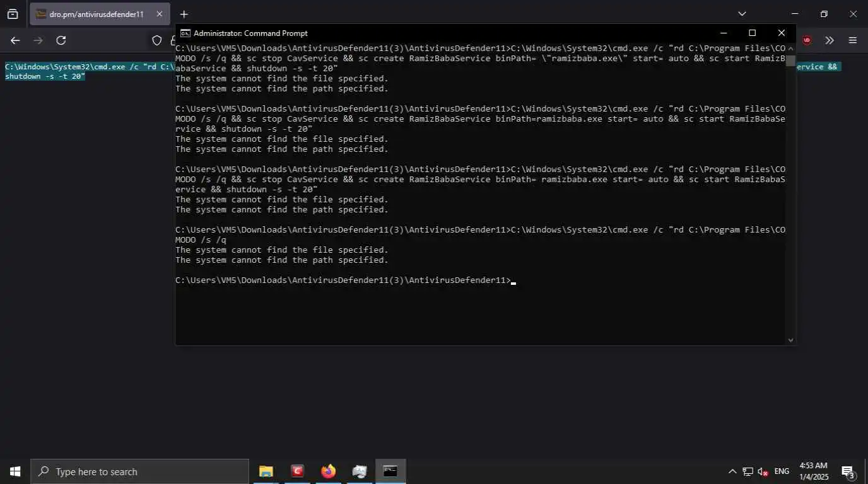
Task: Click the Command Prompt vertical scrollbar thumb
Action: click(x=790, y=60)
